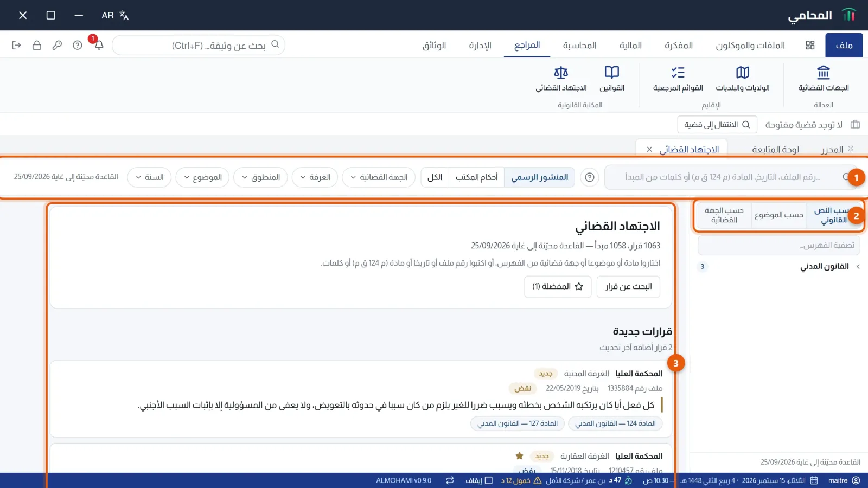The height and width of the screenshot is (488, 868).
Task: Click the notifications bell icon
Action: tap(99, 45)
